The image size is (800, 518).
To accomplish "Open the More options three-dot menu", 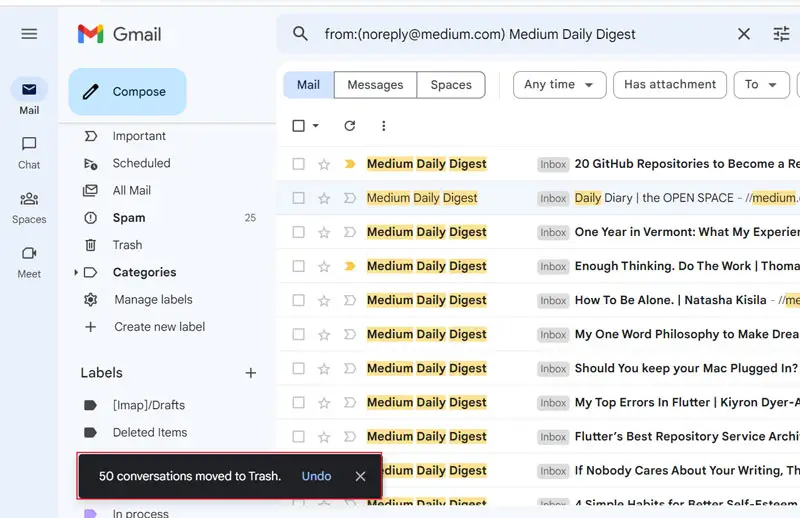I will click(x=383, y=126).
